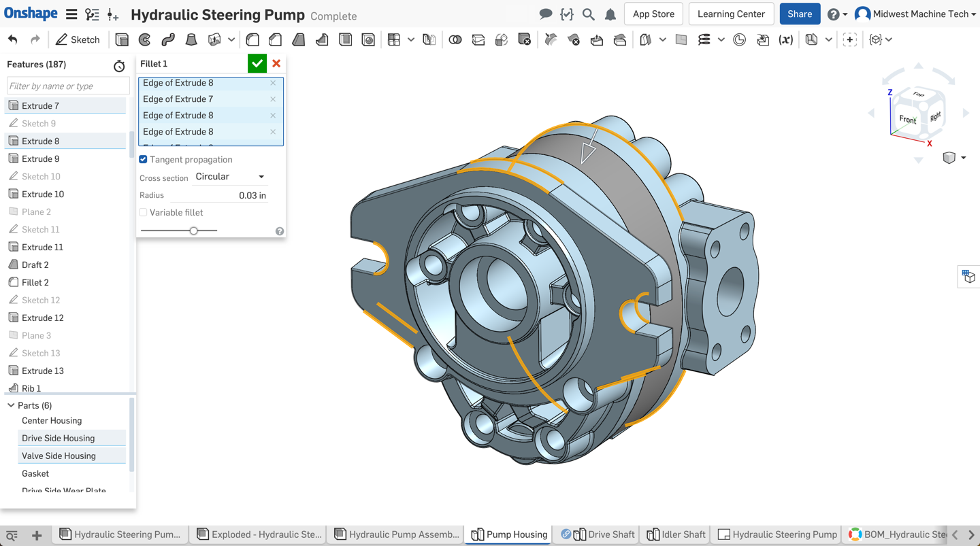
Task: Select the Transform tool
Action: point(502,39)
